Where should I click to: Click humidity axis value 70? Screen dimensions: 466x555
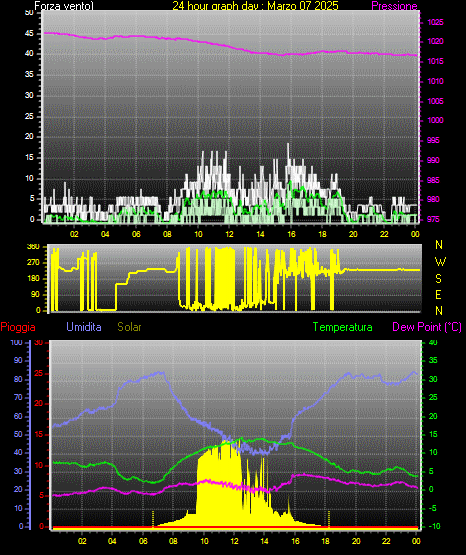pyautogui.click(x=18, y=397)
